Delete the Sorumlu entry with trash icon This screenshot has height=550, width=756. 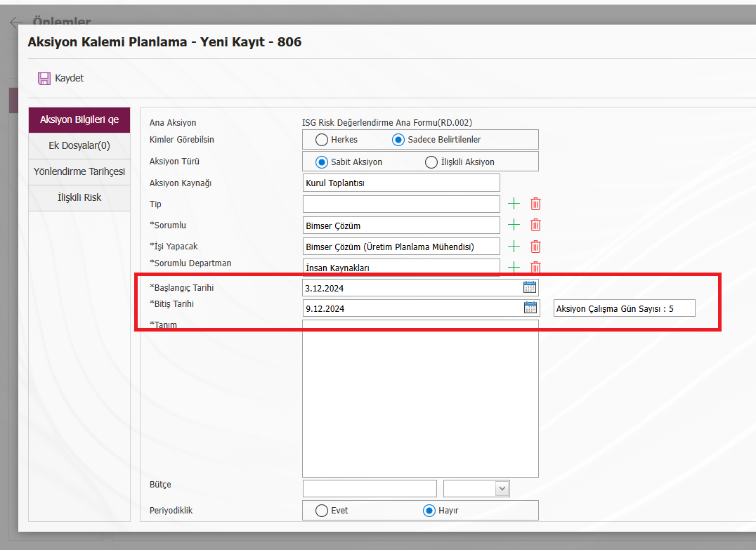535,225
